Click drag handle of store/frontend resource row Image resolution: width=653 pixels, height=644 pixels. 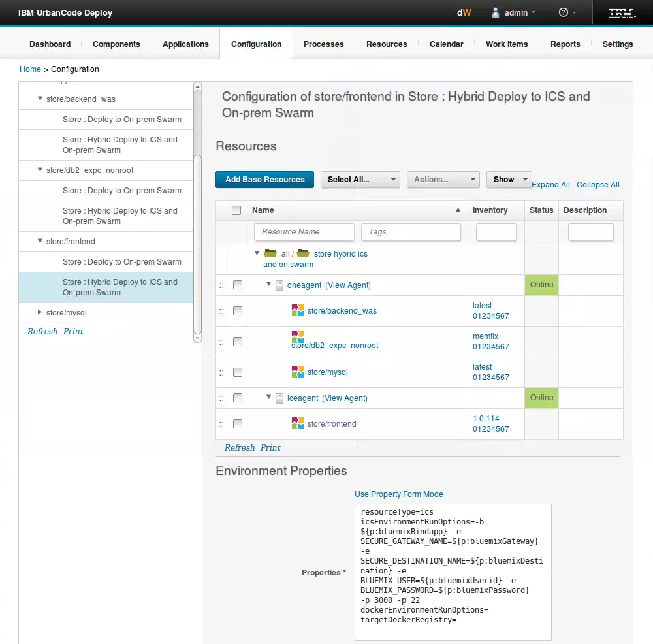pyautogui.click(x=221, y=425)
